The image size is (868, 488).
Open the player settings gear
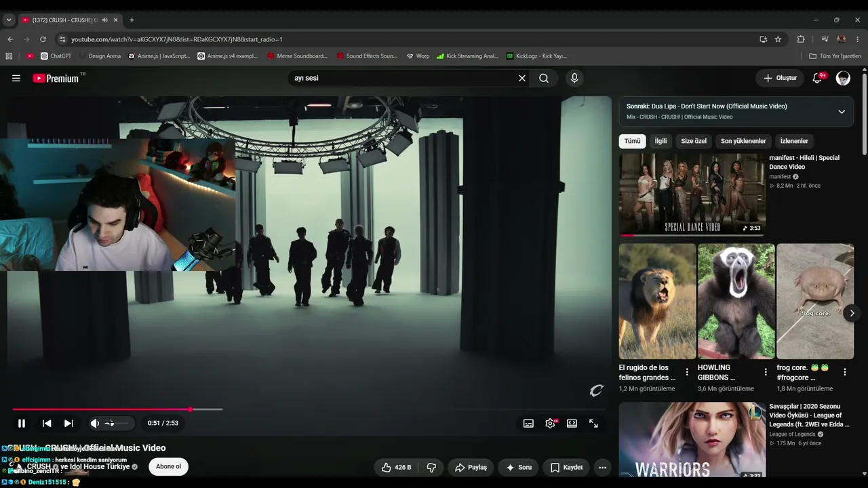point(550,423)
